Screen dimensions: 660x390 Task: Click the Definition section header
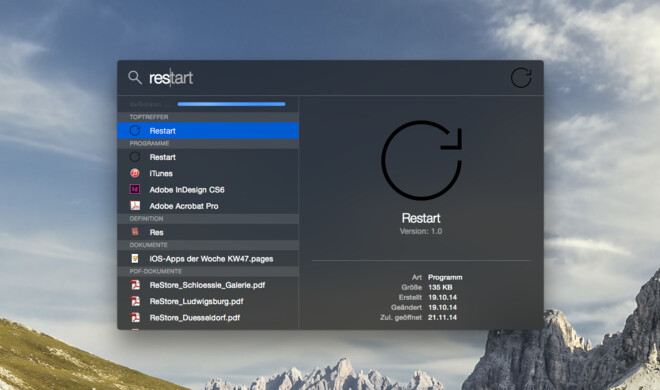point(208,219)
